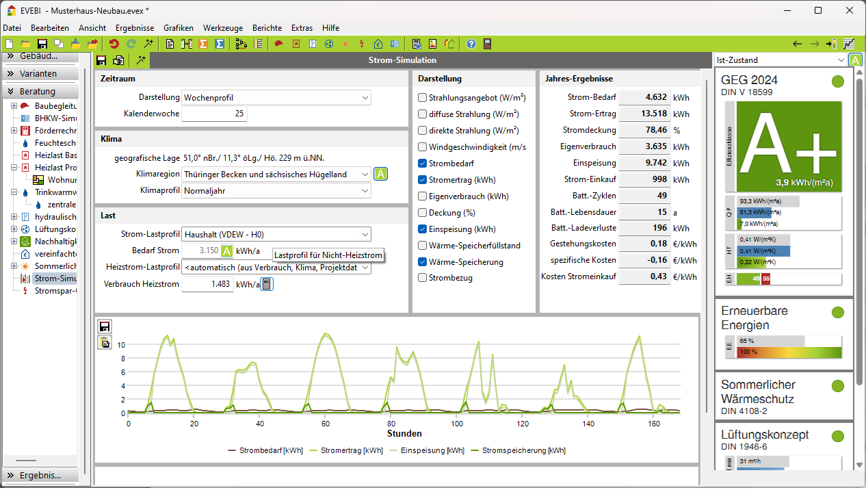868x490 pixels.
Task: Open the Ergebnisse menu
Action: click(x=134, y=28)
